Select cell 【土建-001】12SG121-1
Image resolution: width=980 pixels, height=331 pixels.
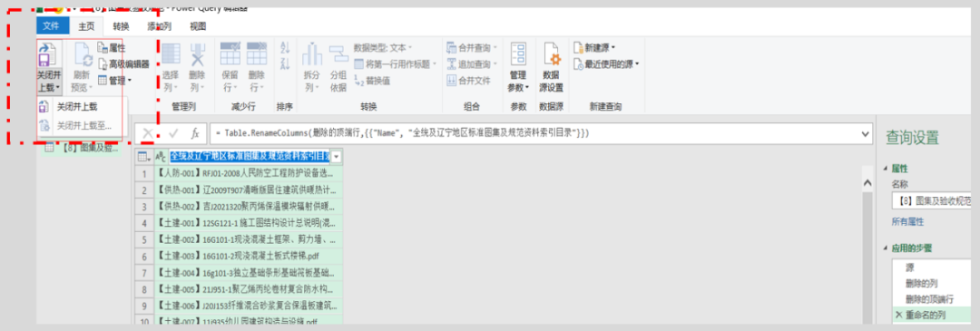coord(248,222)
